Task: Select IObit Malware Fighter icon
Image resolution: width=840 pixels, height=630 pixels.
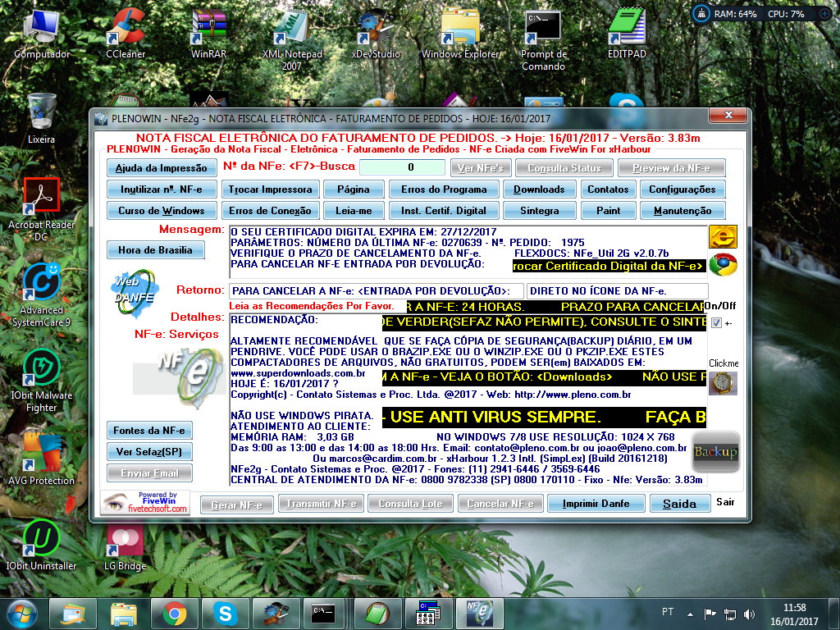Action: (x=41, y=381)
